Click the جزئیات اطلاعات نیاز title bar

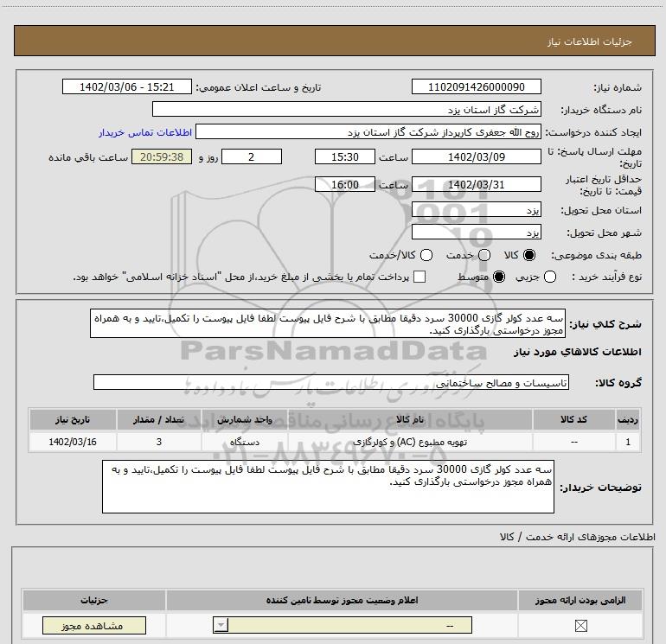(334, 41)
